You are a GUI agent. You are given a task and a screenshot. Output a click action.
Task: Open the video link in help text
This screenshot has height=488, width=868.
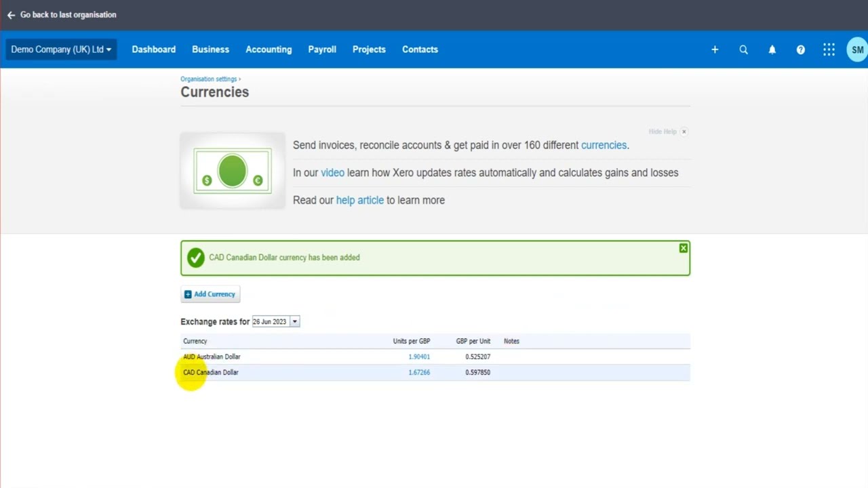coord(332,173)
